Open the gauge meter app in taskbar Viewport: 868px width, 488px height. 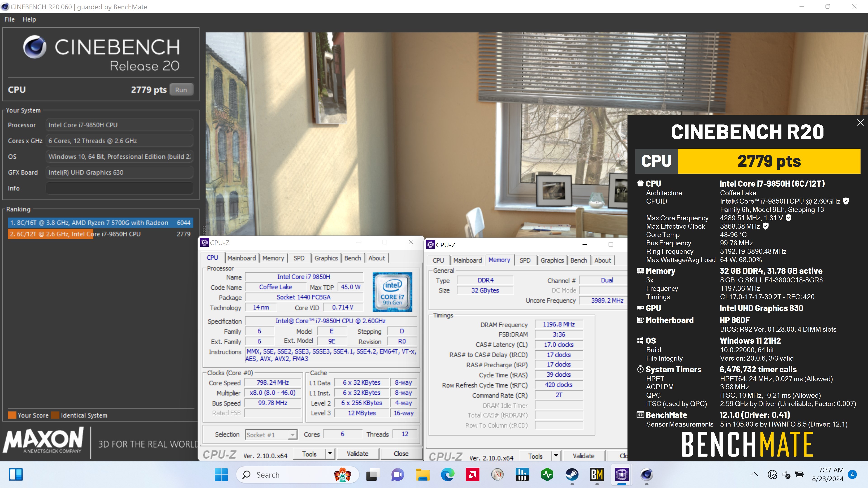tap(497, 474)
